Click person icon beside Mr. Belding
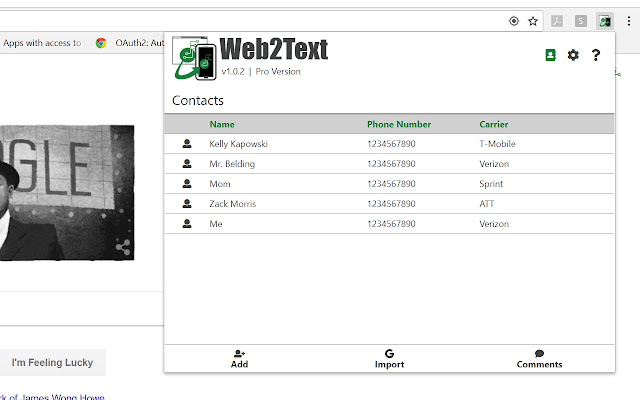 pyautogui.click(x=187, y=164)
